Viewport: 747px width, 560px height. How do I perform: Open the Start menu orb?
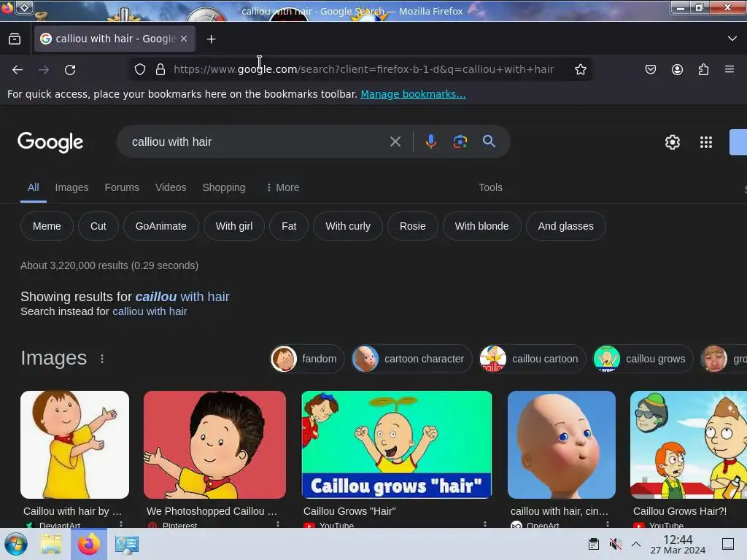point(16,544)
